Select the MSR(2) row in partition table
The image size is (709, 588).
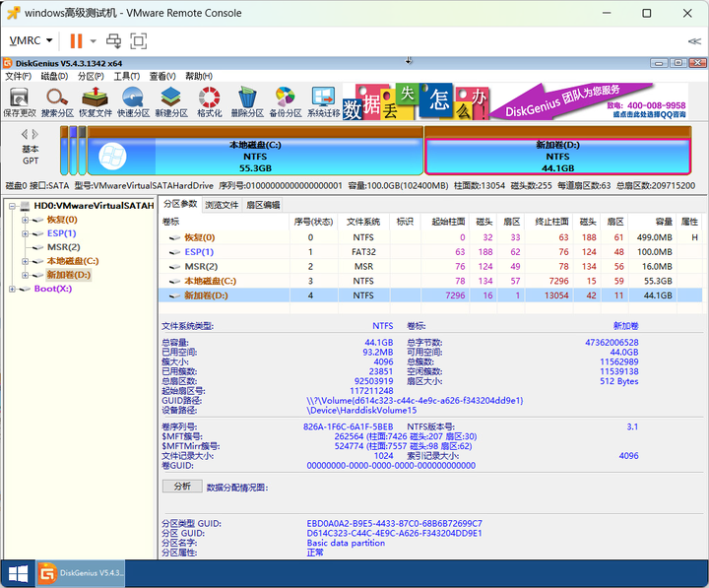click(x=430, y=266)
